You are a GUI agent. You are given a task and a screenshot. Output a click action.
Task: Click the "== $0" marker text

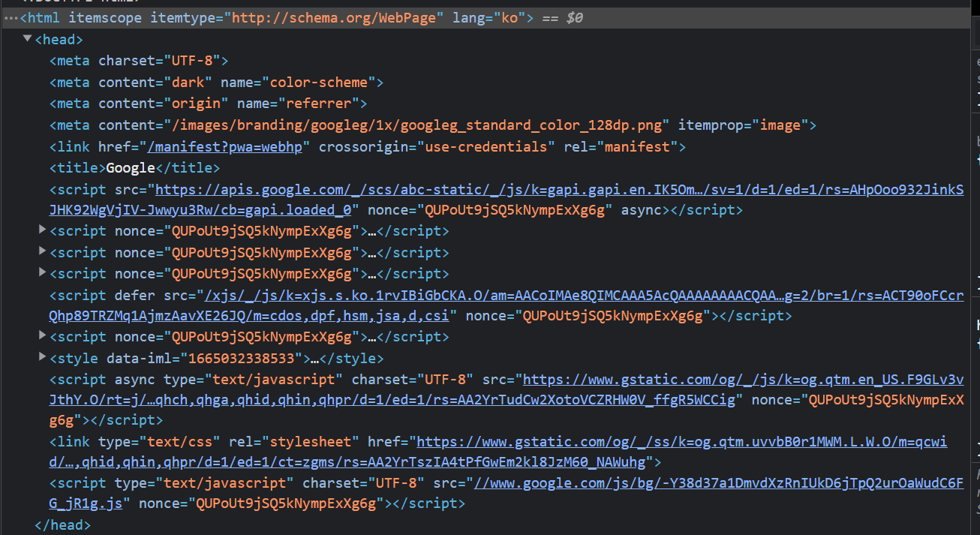pyautogui.click(x=562, y=17)
